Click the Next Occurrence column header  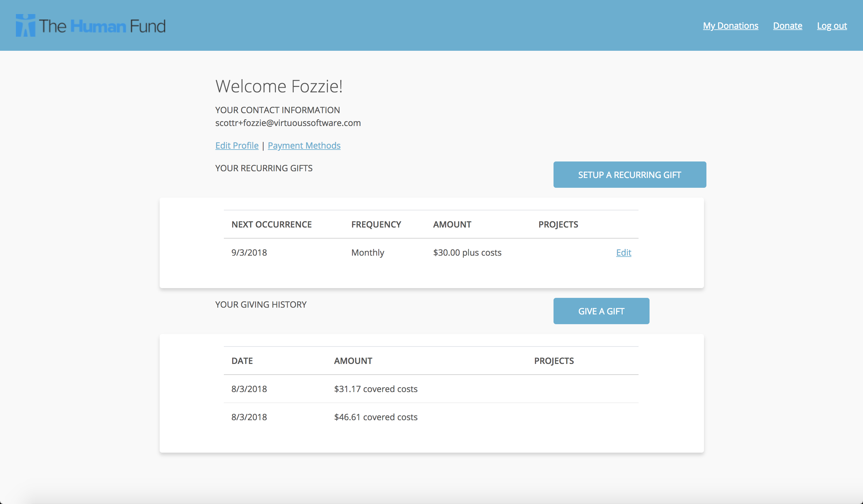tap(271, 224)
